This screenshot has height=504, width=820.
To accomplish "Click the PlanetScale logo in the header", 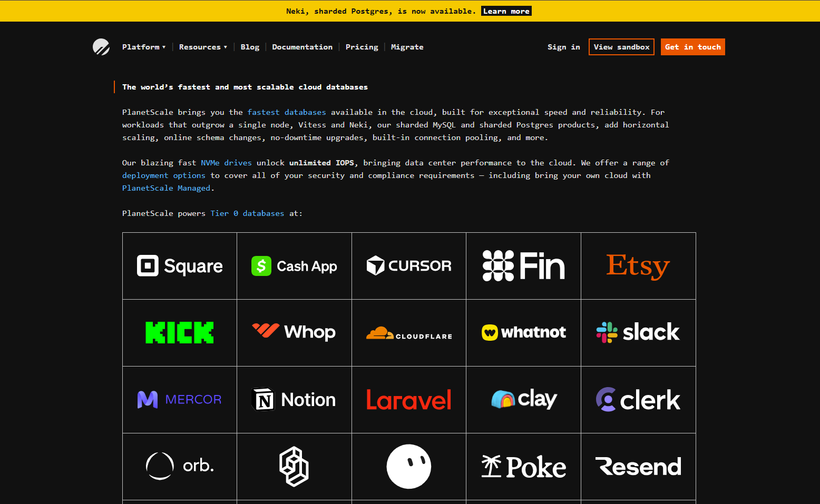I will click(101, 47).
